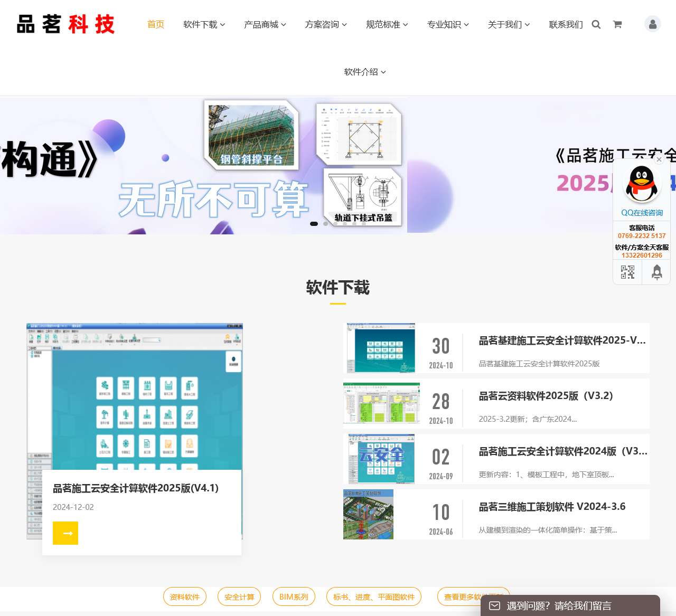
Task: Select the first carousel indicator dot
Action: click(x=314, y=224)
